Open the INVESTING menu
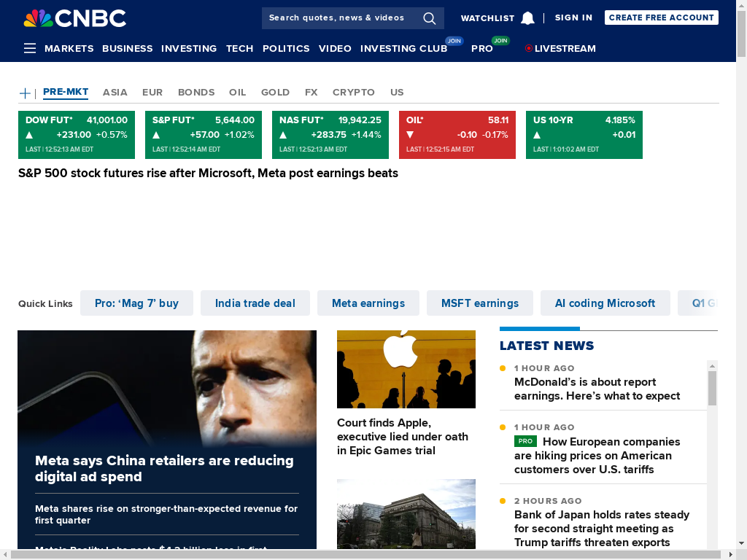The width and height of the screenshot is (747, 560). pyautogui.click(x=189, y=49)
